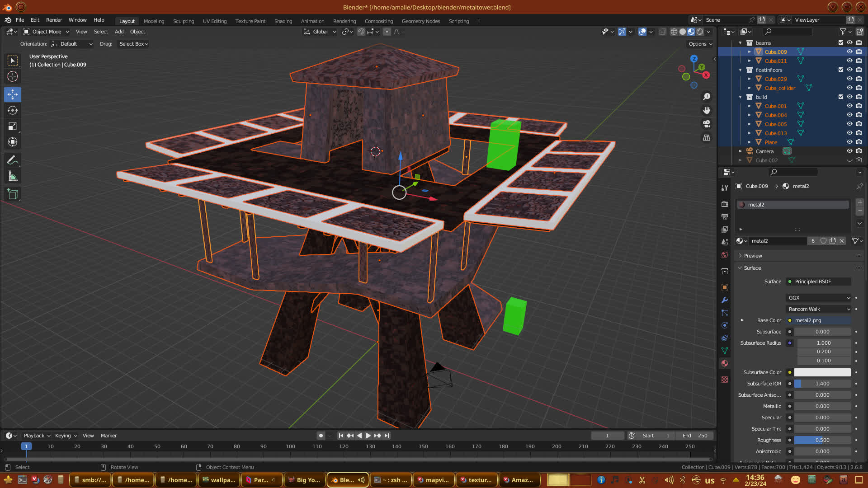The width and height of the screenshot is (868, 488).
Task: Select the Move tool in toolbar
Action: pos(13,94)
